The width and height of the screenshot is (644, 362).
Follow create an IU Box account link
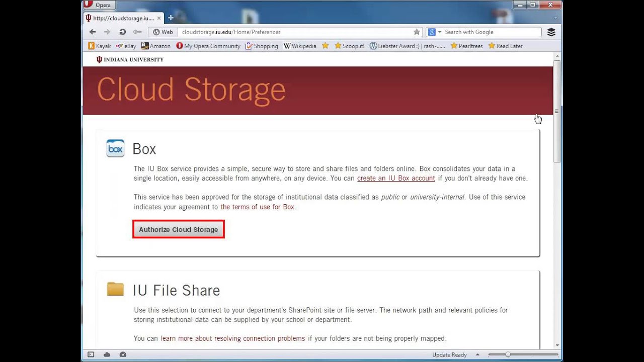(396, 178)
